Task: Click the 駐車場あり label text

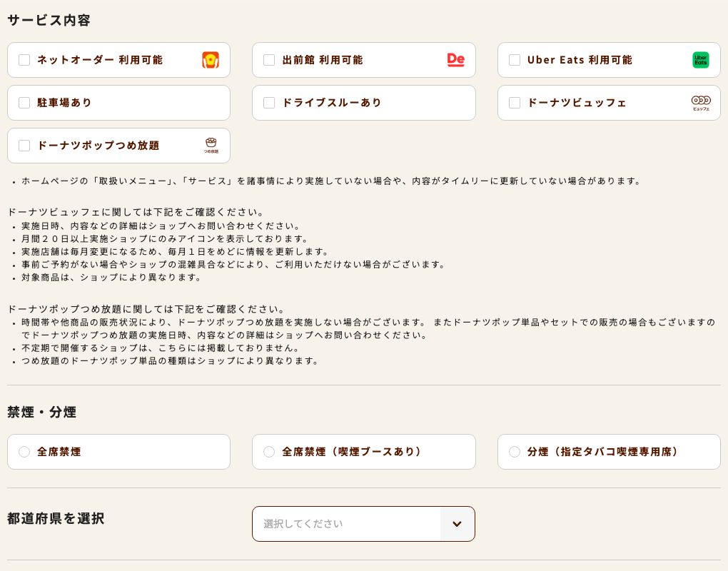Action: [x=64, y=103]
